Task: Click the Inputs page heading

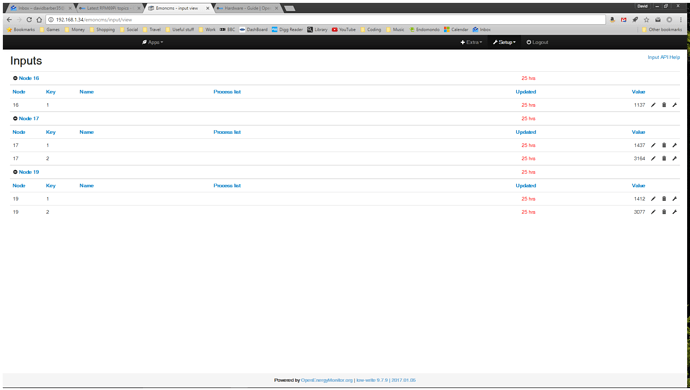Action: (26, 61)
